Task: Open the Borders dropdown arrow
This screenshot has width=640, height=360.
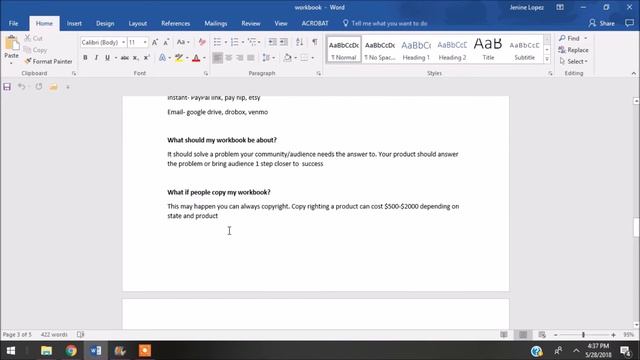Action: 313,58
